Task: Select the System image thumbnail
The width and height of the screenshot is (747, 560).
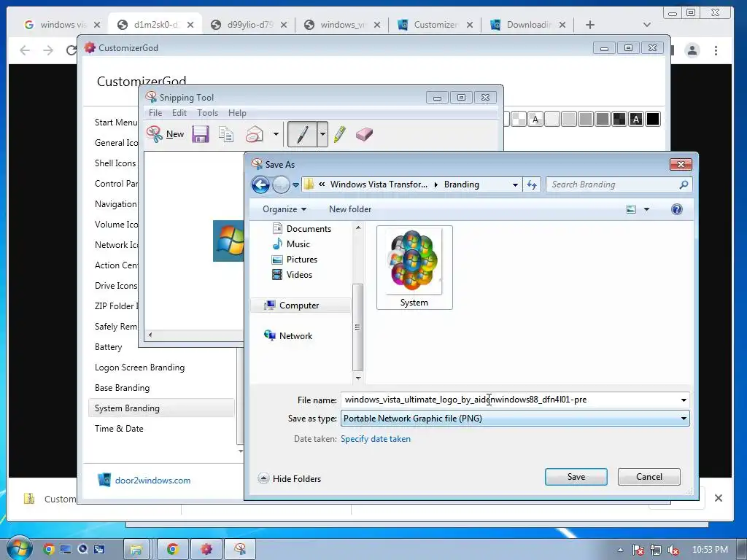Action: click(414, 268)
